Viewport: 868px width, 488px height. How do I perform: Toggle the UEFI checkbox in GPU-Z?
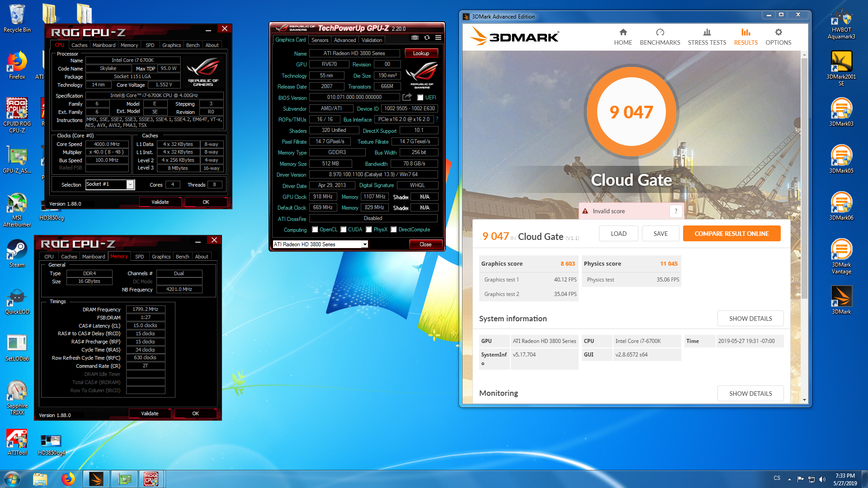point(420,97)
